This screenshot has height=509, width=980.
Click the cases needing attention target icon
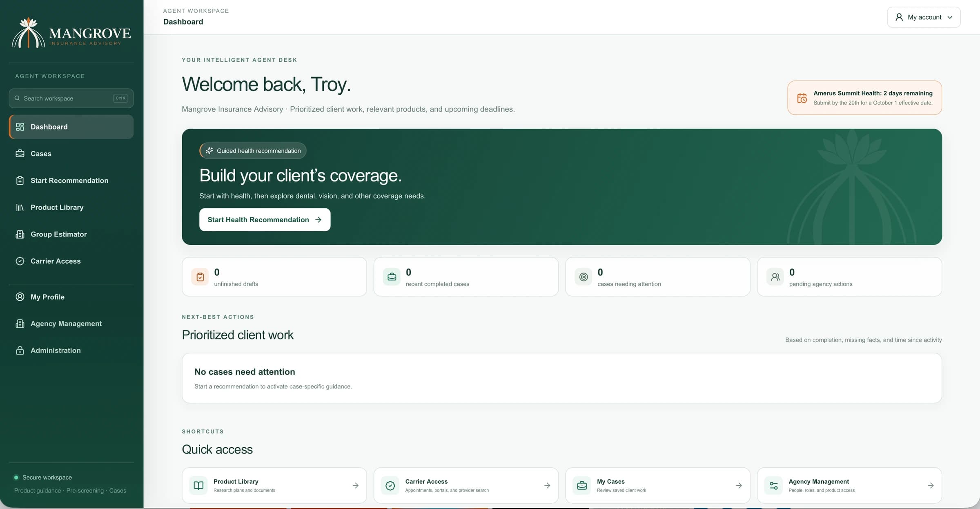click(x=584, y=277)
